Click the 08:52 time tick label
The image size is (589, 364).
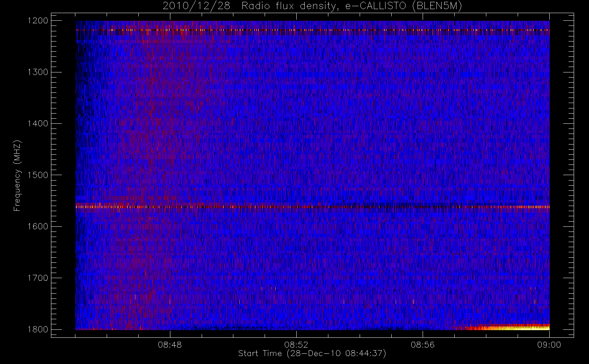click(x=296, y=345)
